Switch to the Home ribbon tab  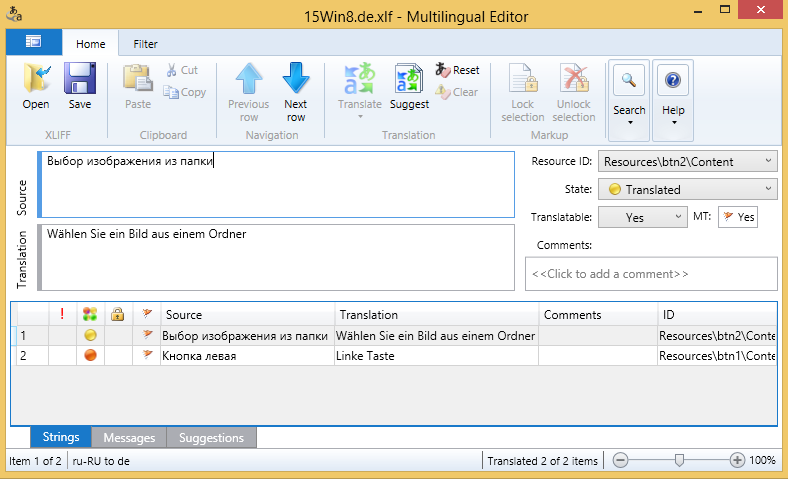click(x=90, y=44)
